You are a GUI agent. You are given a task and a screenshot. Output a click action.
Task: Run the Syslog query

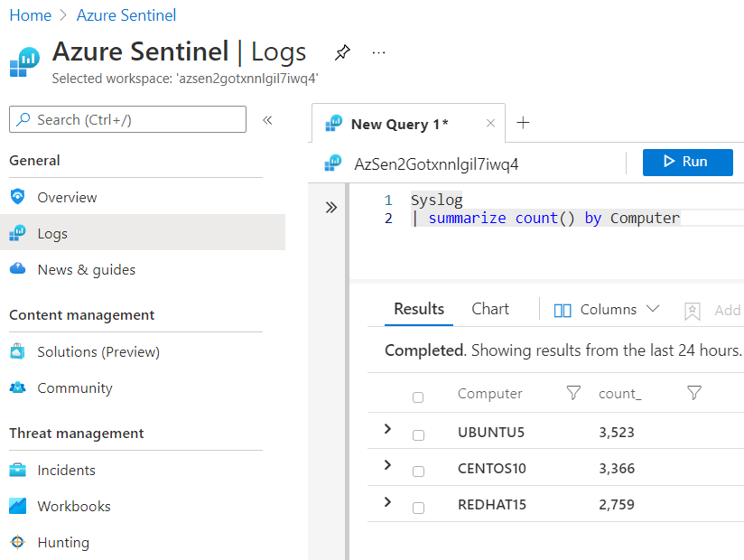pyautogui.click(x=687, y=163)
